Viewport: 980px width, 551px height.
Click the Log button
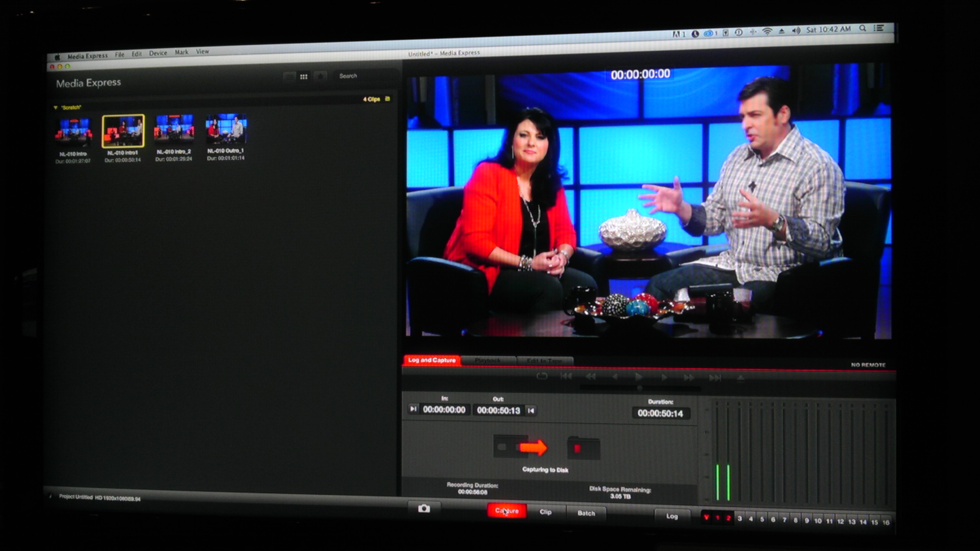[x=672, y=516]
